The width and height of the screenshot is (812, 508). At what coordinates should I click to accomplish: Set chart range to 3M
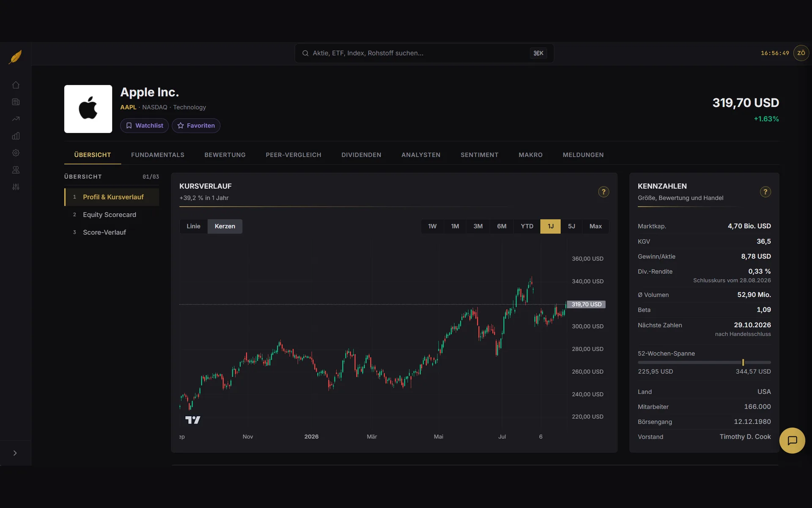tap(478, 226)
